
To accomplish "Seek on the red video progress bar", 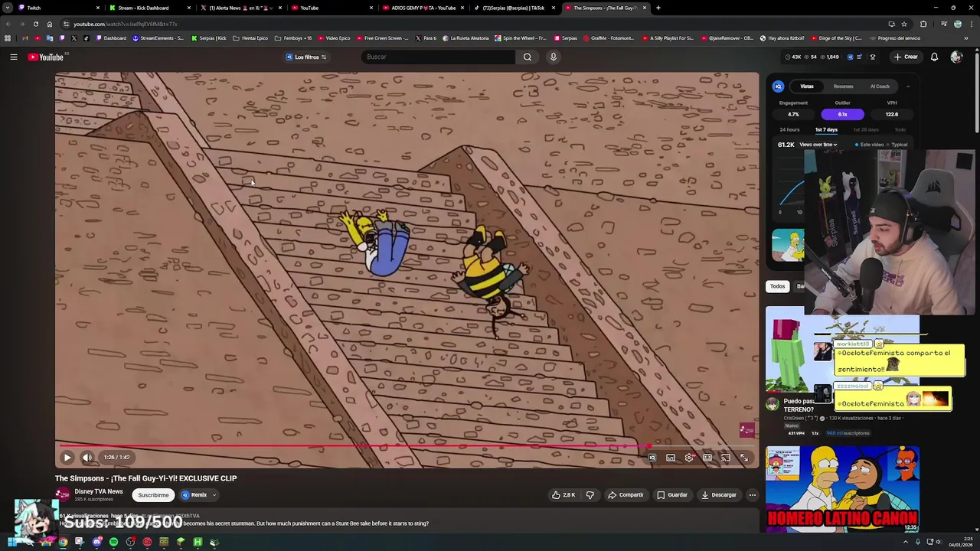I will [x=407, y=445].
